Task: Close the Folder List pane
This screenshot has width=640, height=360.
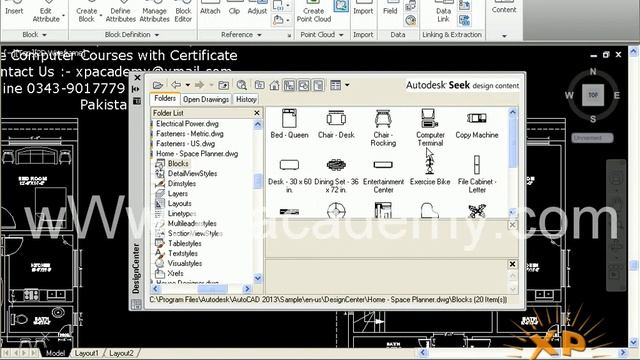Action: 257,113
